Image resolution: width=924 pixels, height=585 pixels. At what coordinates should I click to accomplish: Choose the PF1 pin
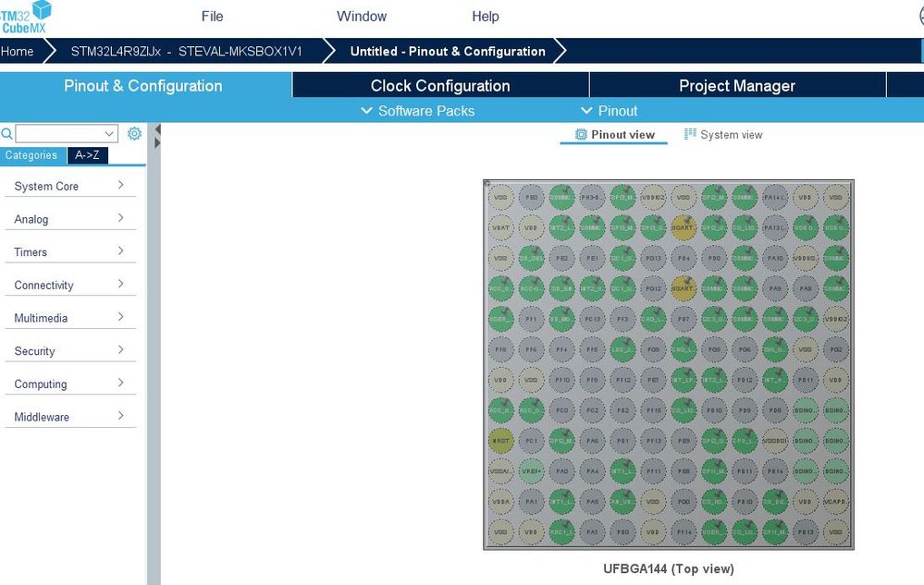[x=531, y=319]
